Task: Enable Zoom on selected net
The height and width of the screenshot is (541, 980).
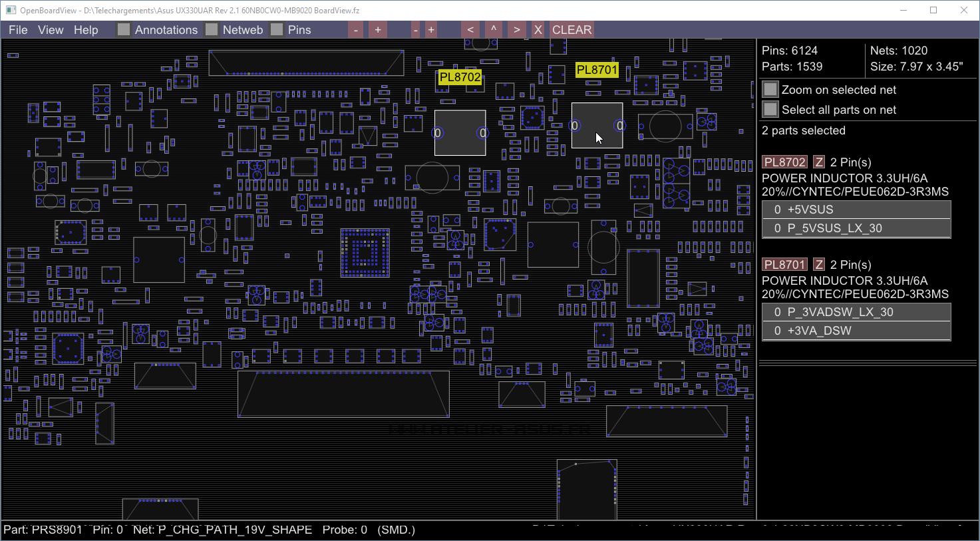Action: coord(770,89)
